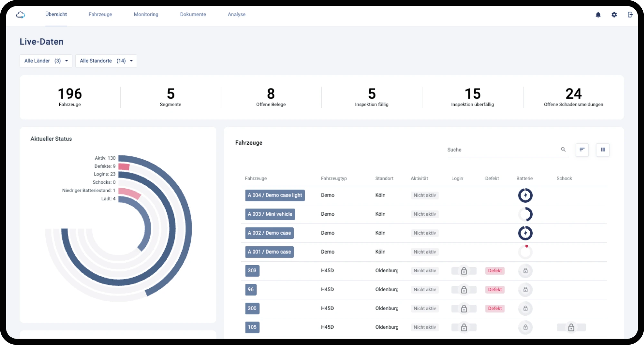Open vehicle A 003 / Mini vehicle

[x=270, y=214]
